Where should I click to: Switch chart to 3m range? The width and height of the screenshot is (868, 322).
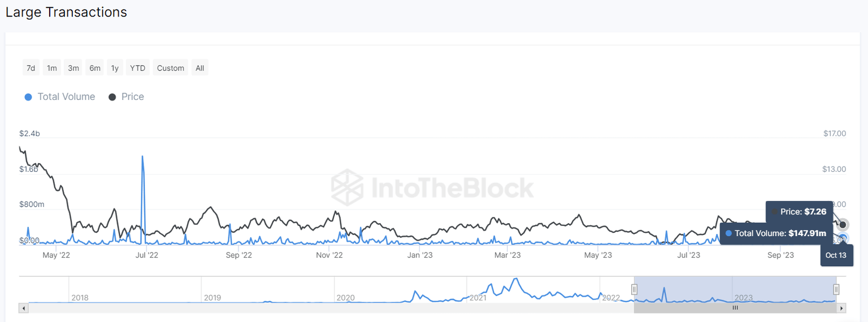(x=73, y=68)
